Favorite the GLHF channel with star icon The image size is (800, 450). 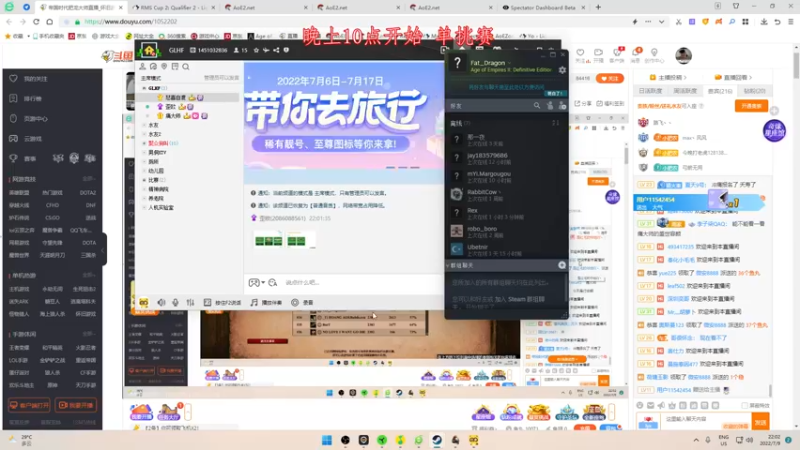[256, 50]
